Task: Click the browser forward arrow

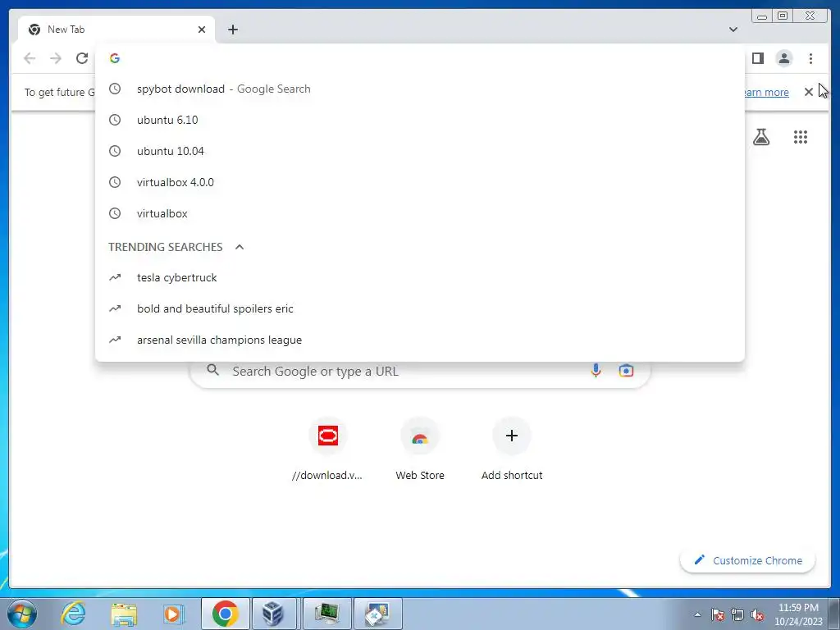Action: click(56, 58)
